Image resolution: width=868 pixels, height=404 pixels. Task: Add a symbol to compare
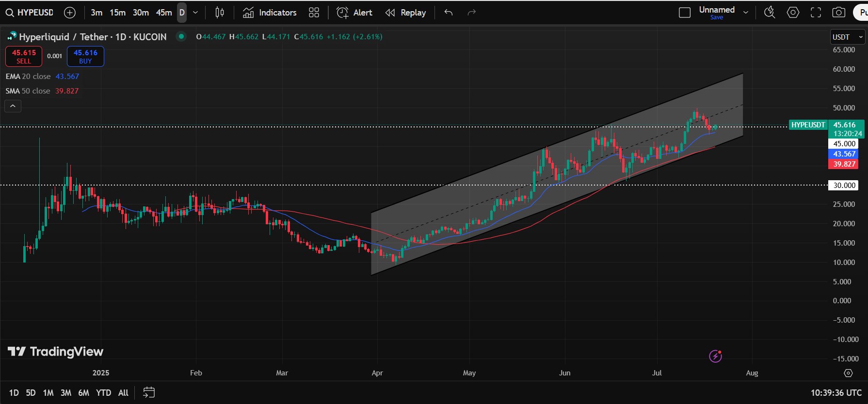click(70, 13)
